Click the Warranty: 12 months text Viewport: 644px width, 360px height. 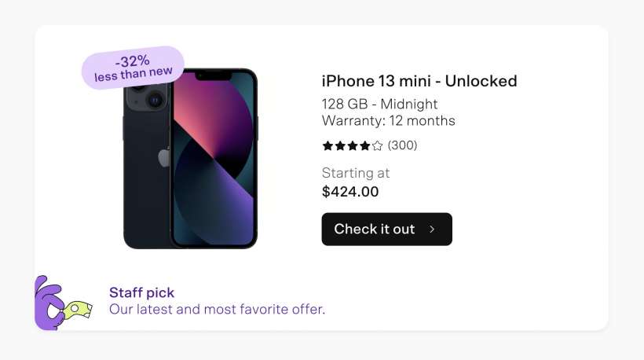[x=389, y=121]
